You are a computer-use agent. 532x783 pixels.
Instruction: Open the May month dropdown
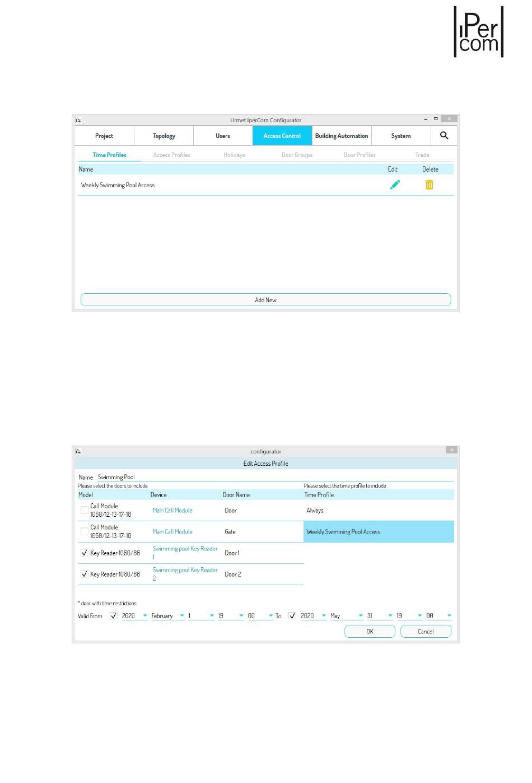347,615
